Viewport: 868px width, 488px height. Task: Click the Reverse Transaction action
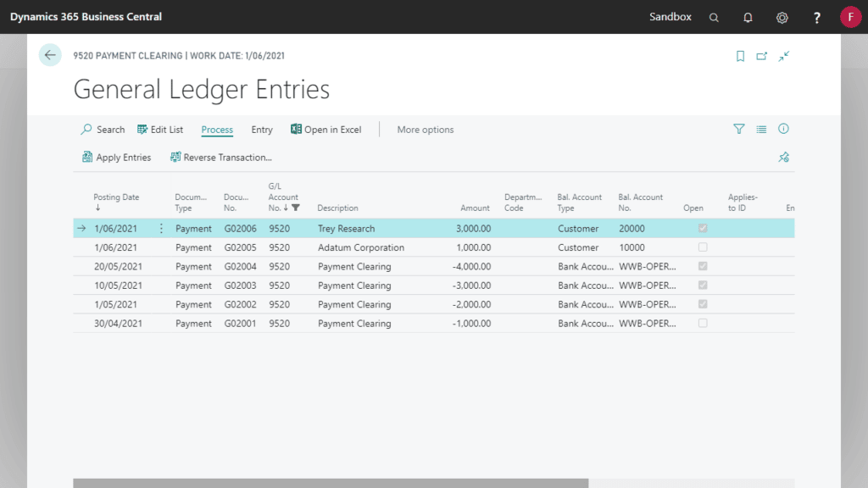220,157
